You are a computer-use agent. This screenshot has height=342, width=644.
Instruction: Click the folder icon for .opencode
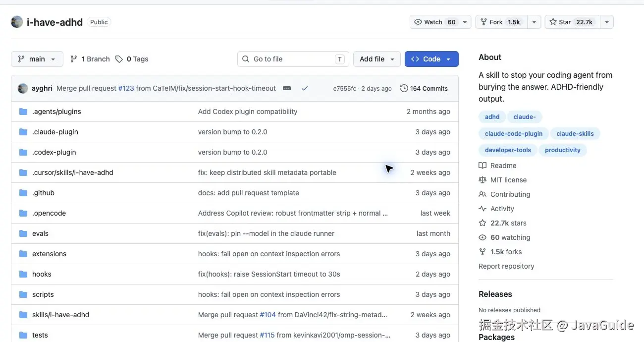coord(23,213)
